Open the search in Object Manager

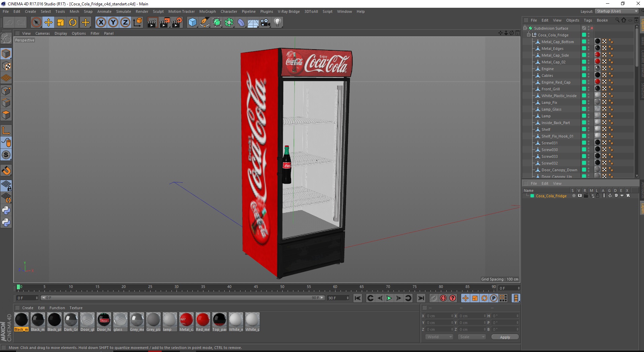(x=617, y=20)
